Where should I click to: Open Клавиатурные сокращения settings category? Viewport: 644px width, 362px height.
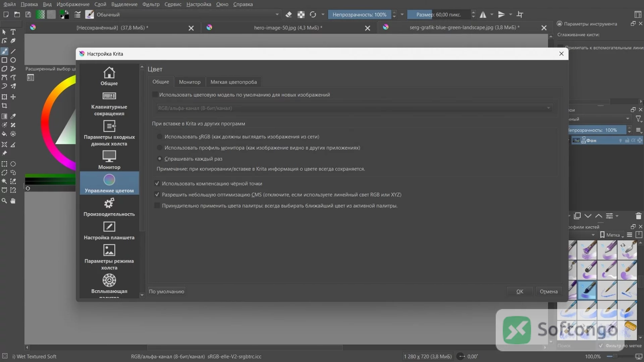point(109,104)
